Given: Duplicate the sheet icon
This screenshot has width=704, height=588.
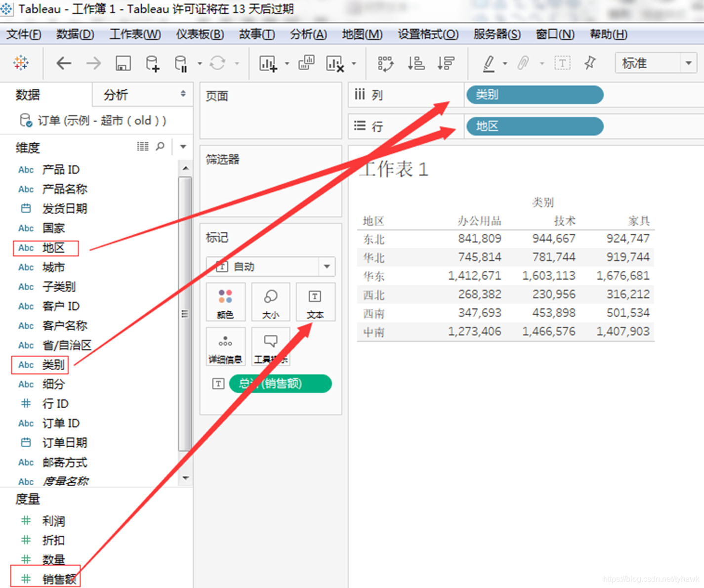Looking at the screenshot, I should click(306, 63).
